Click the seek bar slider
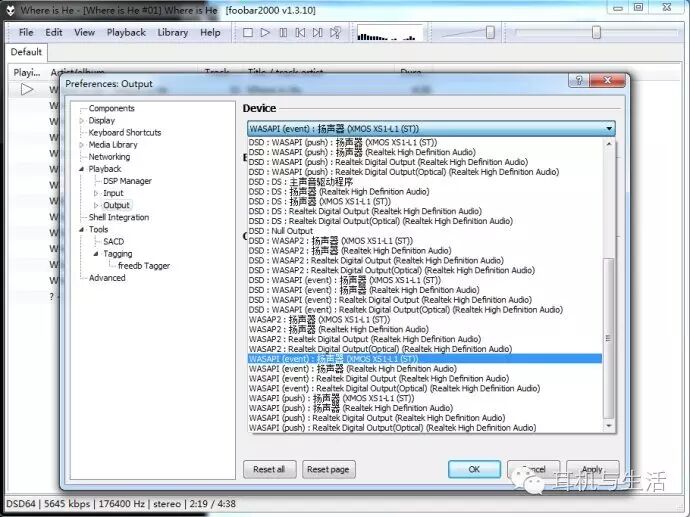Screen dimensions: 690x517 pos(596,32)
